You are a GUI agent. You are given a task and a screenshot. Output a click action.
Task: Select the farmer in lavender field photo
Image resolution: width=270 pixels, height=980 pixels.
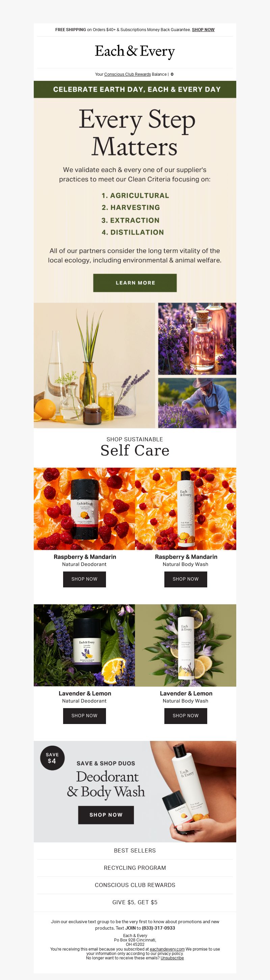coord(197,403)
